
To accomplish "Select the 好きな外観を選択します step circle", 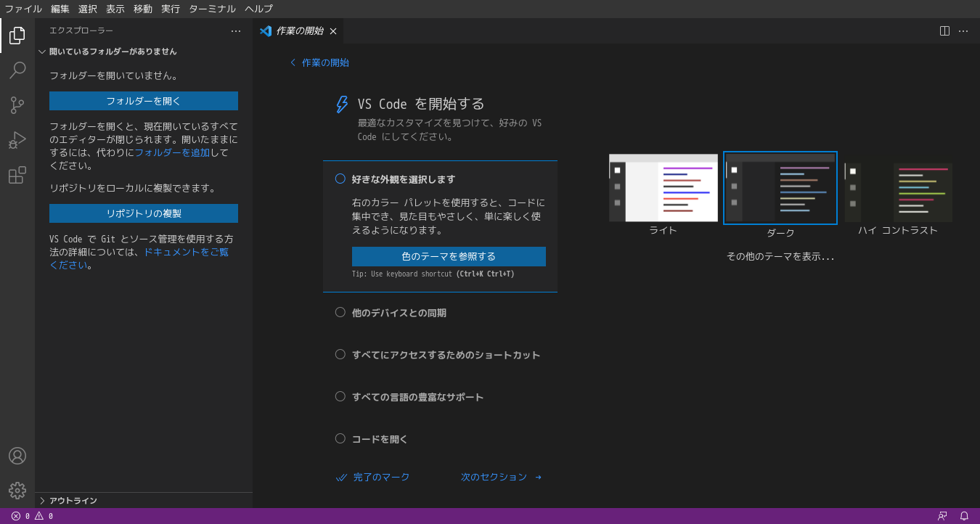I will (x=340, y=179).
